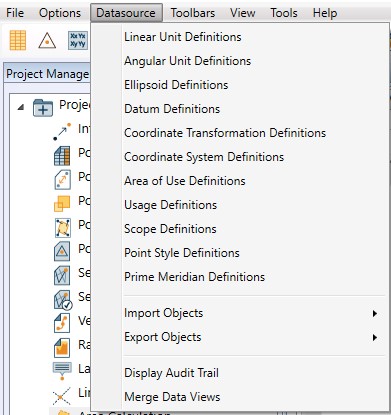Screen dimensions: 391x415
Task: Click Display Audit Trail
Action: coord(171,373)
